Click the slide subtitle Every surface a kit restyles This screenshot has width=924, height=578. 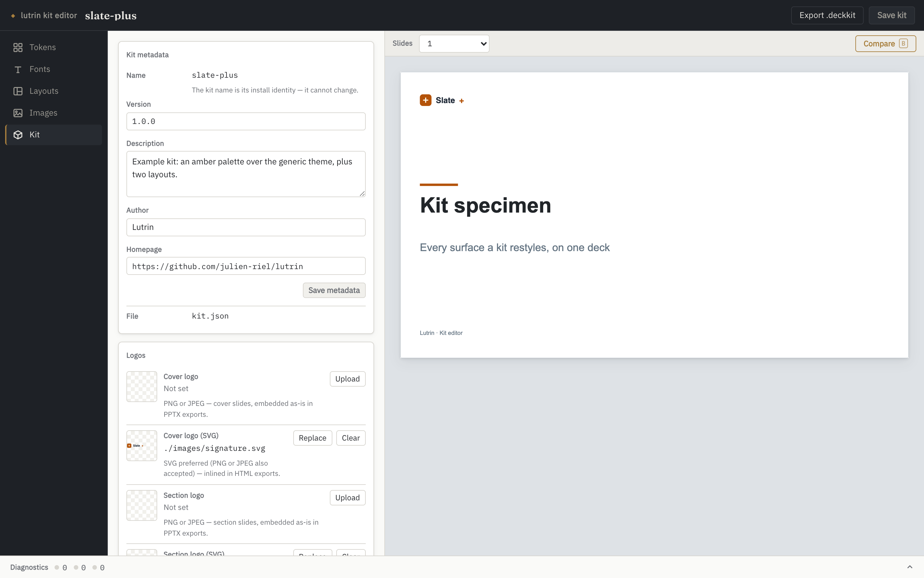(515, 247)
